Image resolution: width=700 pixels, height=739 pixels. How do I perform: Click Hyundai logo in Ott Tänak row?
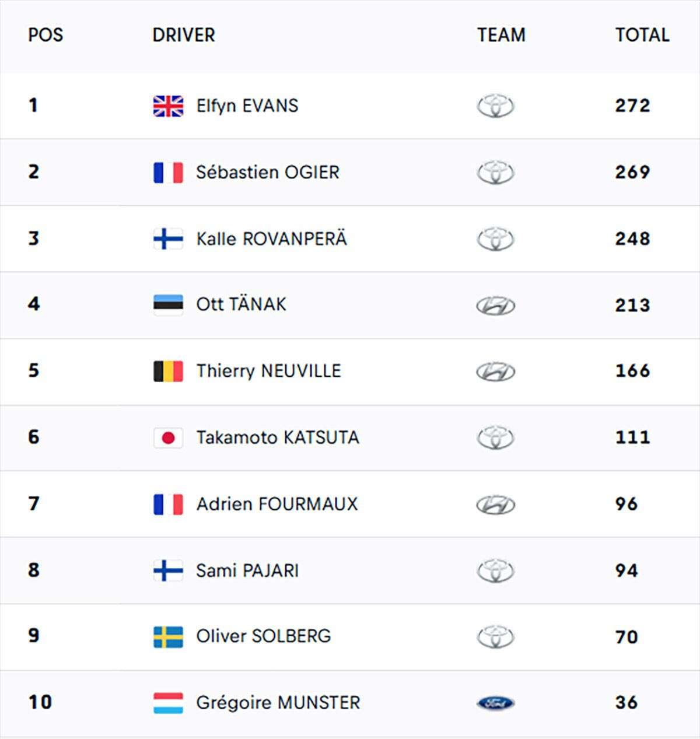(x=495, y=306)
